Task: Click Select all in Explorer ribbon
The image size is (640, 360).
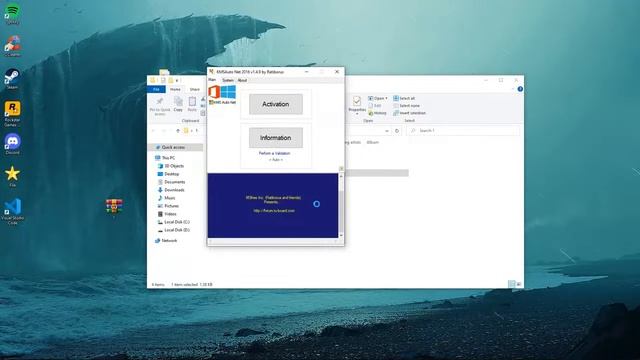Action: point(404,98)
